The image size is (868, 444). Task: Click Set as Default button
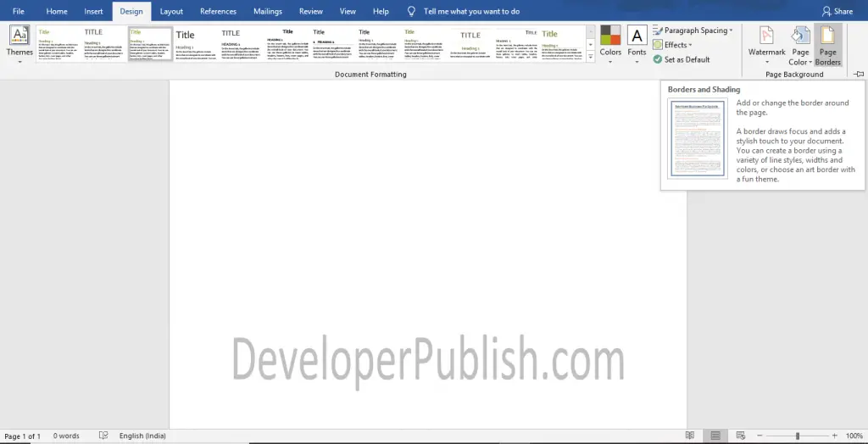682,59
